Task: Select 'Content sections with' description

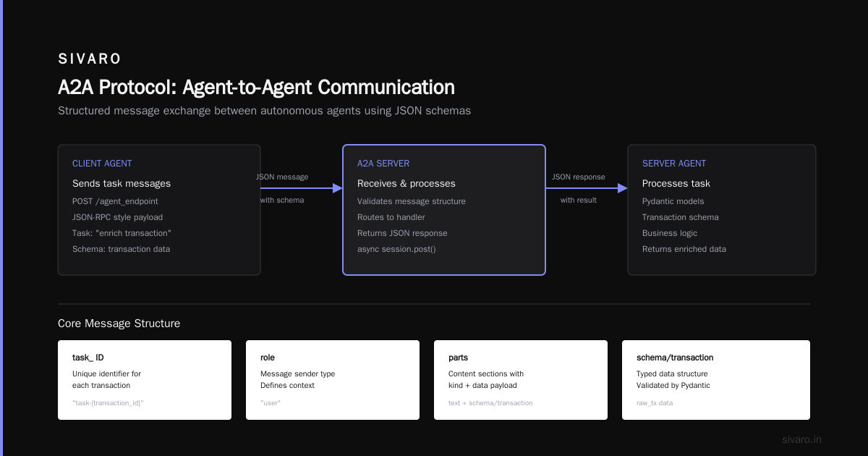Action: coord(486,373)
